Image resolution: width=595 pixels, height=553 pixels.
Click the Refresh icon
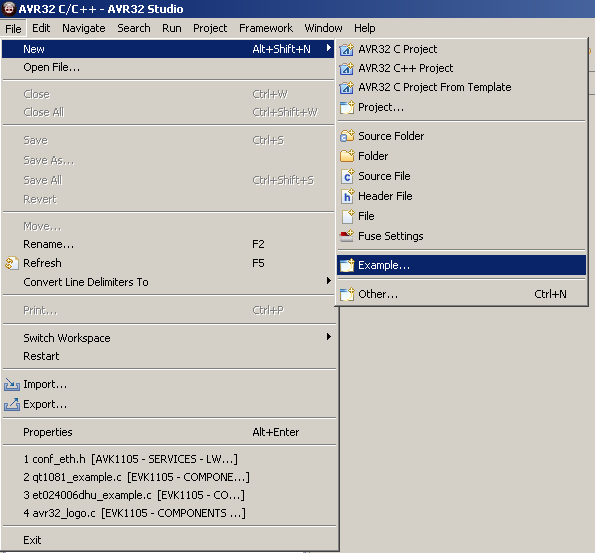click(x=11, y=263)
